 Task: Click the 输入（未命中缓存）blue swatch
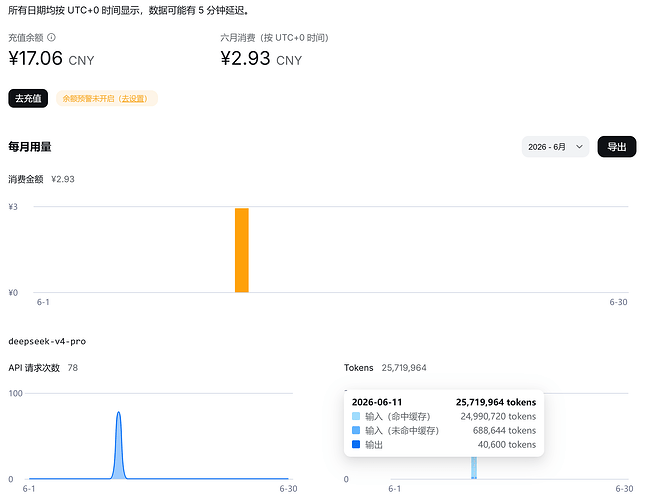(356, 430)
